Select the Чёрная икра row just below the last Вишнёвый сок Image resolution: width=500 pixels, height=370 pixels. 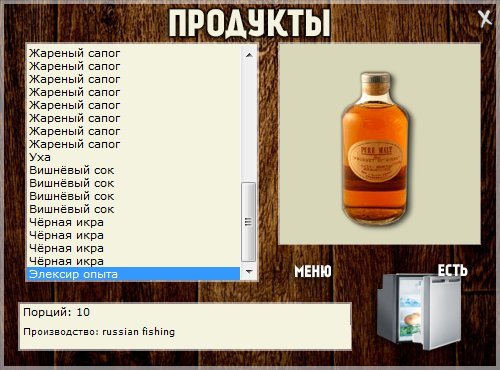pos(133,222)
